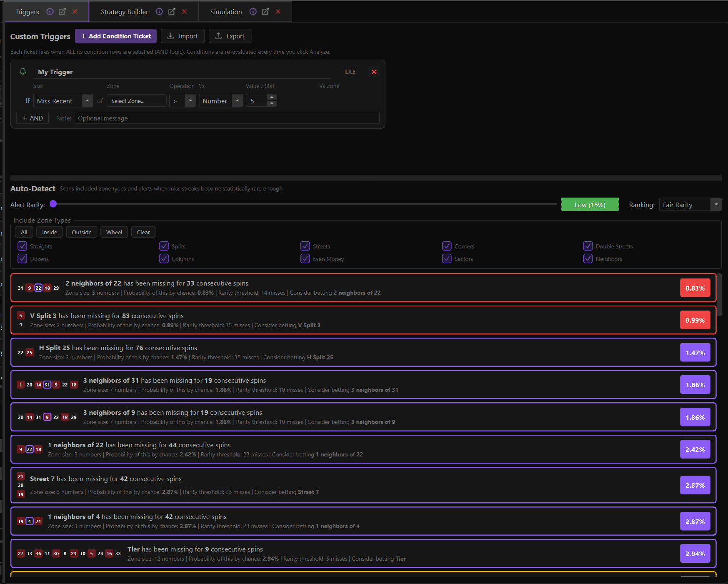Click number chip 21 in Street 7 row
This screenshot has height=584, width=728.
coord(20,476)
